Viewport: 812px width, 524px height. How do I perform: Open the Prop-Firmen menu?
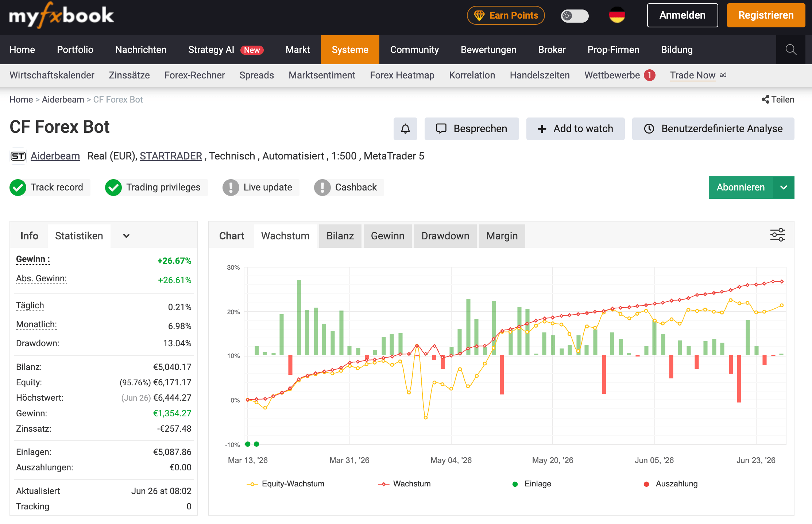pos(613,50)
